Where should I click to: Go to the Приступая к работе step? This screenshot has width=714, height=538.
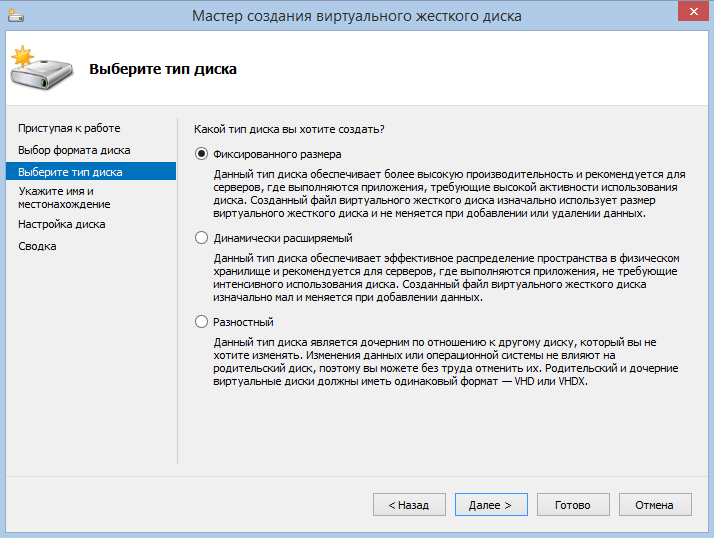69,128
